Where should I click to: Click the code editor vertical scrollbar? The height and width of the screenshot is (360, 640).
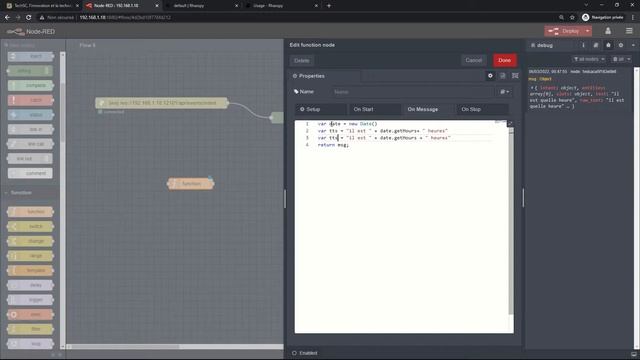(511, 220)
